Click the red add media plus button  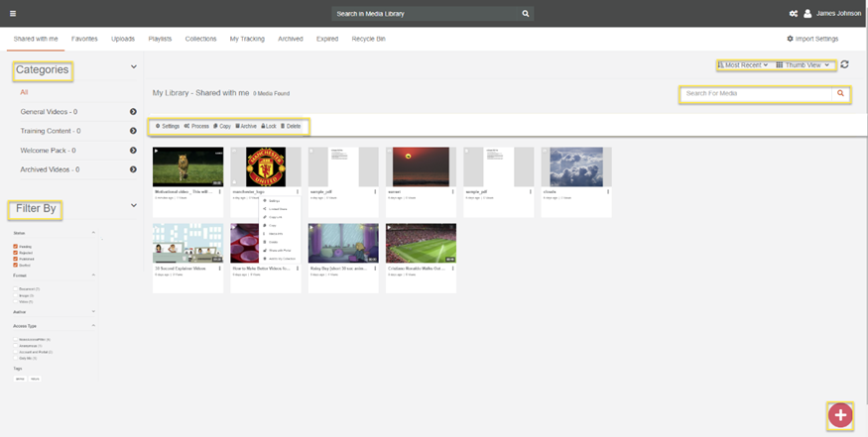[x=840, y=415]
